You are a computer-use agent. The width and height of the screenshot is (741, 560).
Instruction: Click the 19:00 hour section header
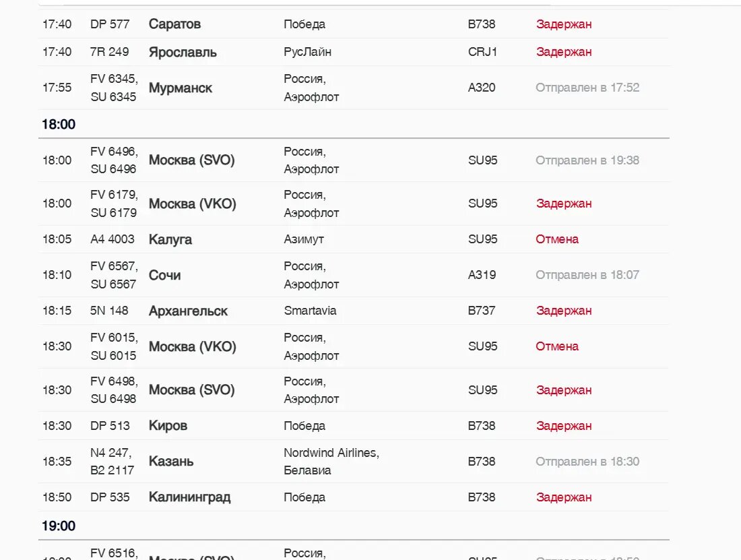59,526
